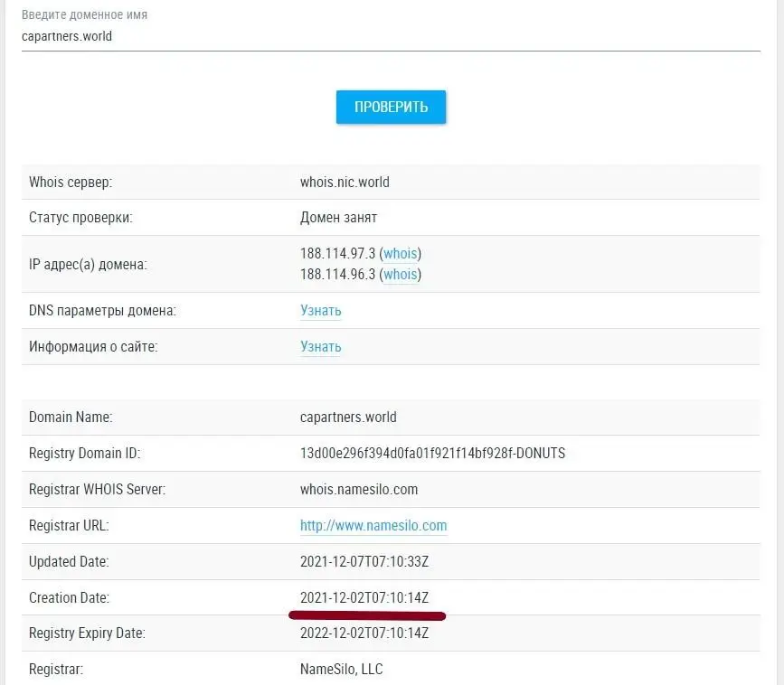Click the capartners.world Domain Name value
This screenshot has width=784, height=685.
pyautogui.click(x=348, y=418)
